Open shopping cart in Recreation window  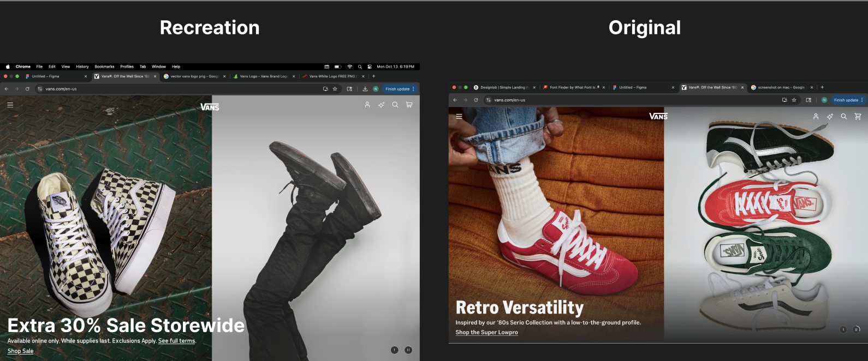point(409,105)
